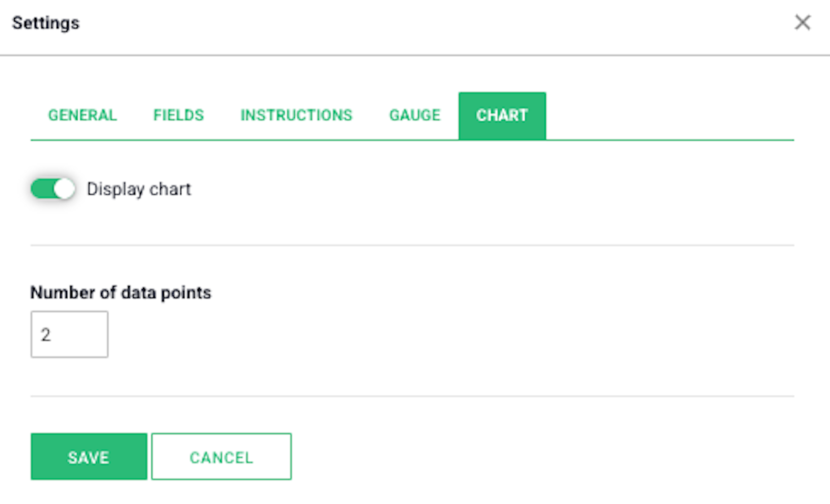830x504 pixels.
Task: Close the Settings dialog with the X icon
Action: [x=802, y=23]
